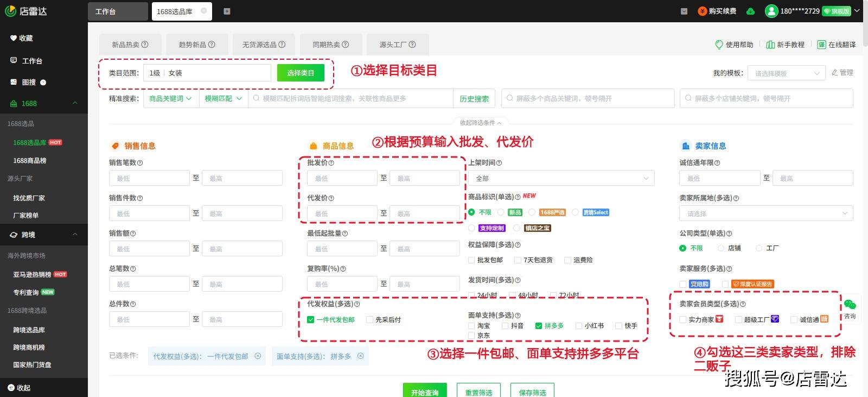Click the help icon beside 销售笔数

click(x=140, y=163)
